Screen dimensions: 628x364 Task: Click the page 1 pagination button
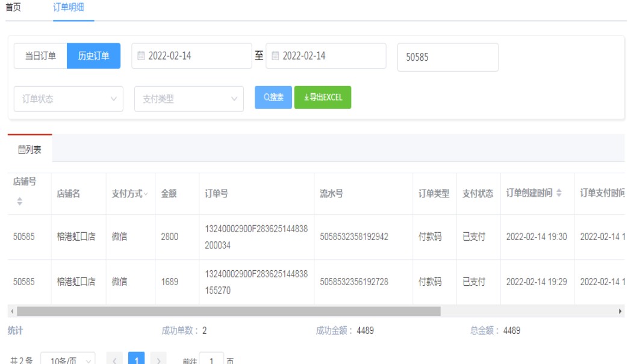pyautogui.click(x=137, y=360)
